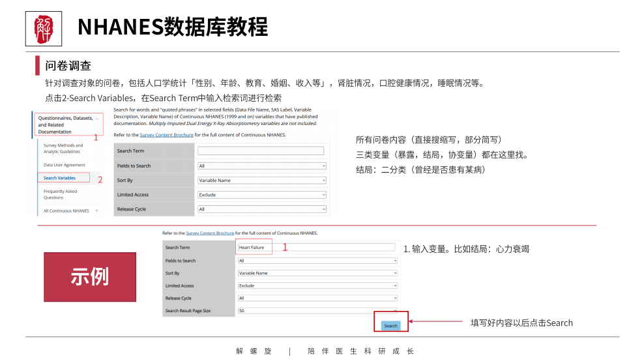
Task: Open Limited Access dropdown in Heart Failure form
Action: 317,285
